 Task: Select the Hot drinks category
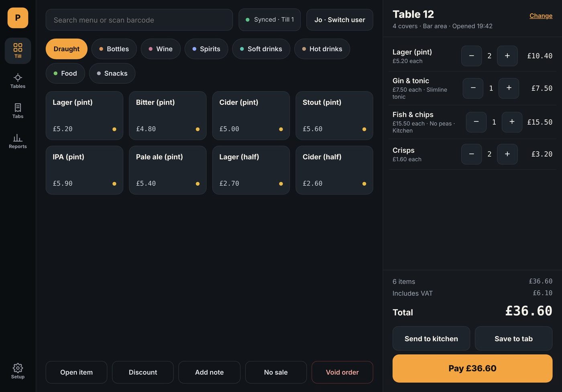click(x=322, y=49)
